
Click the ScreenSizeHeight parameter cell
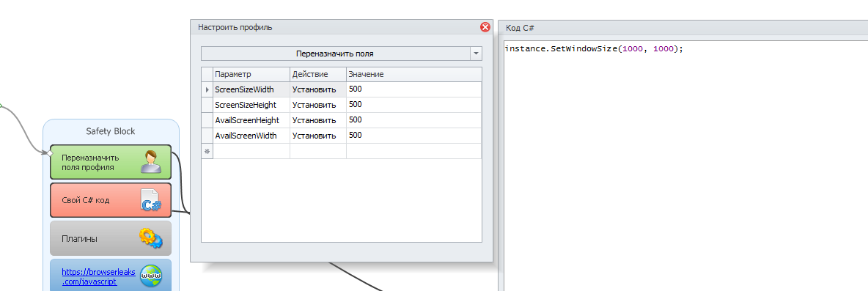click(x=251, y=105)
